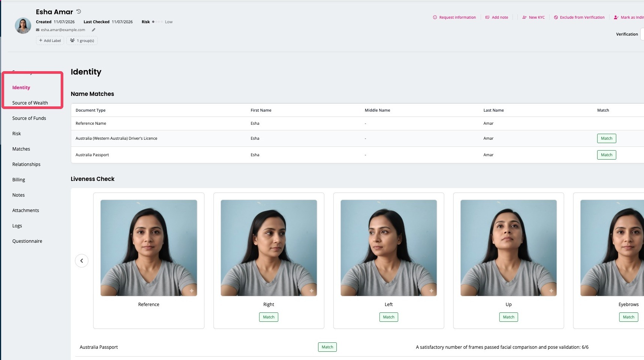Select Identity in the left sidebar

click(x=21, y=88)
